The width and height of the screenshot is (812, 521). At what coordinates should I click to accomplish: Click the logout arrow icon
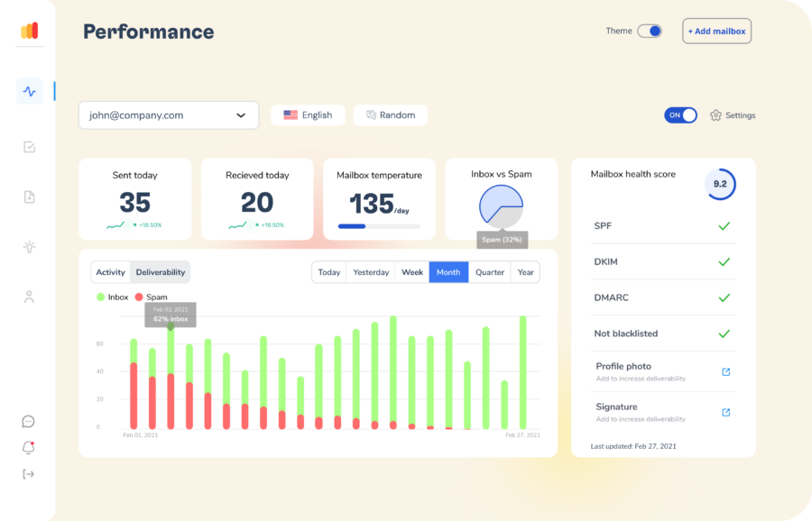click(29, 474)
